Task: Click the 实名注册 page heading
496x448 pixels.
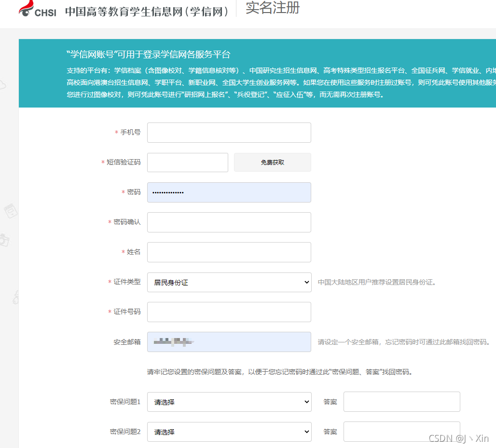Action: (273, 8)
